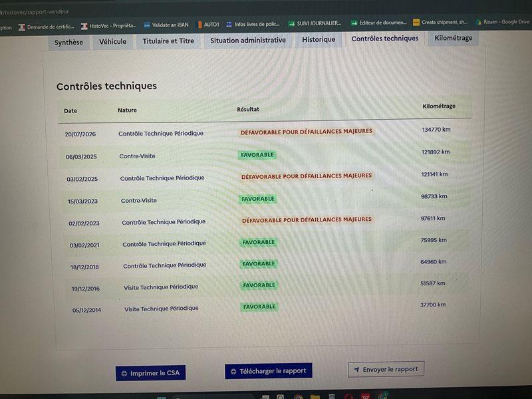Click FAVORABLE badge in the 18/12/2018 row
The width and height of the screenshot is (532, 399).
pos(259,263)
